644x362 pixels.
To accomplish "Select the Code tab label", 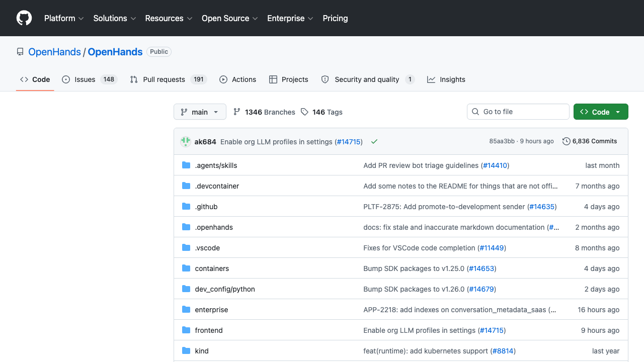I will [41, 79].
